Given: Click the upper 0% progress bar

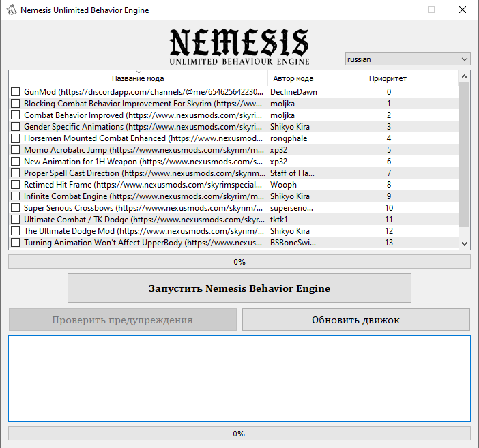Looking at the screenshot, I should 239,262.
